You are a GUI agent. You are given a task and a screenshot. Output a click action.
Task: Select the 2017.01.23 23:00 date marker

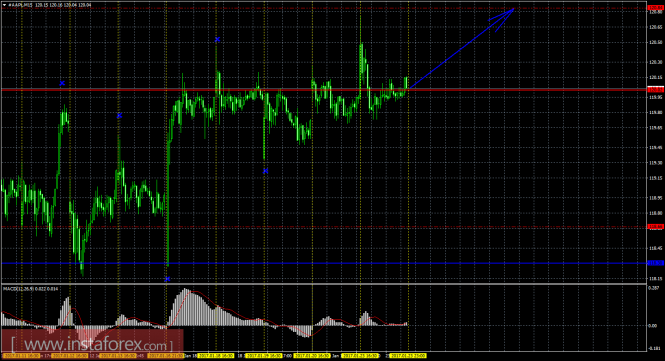tap(408, 356)
